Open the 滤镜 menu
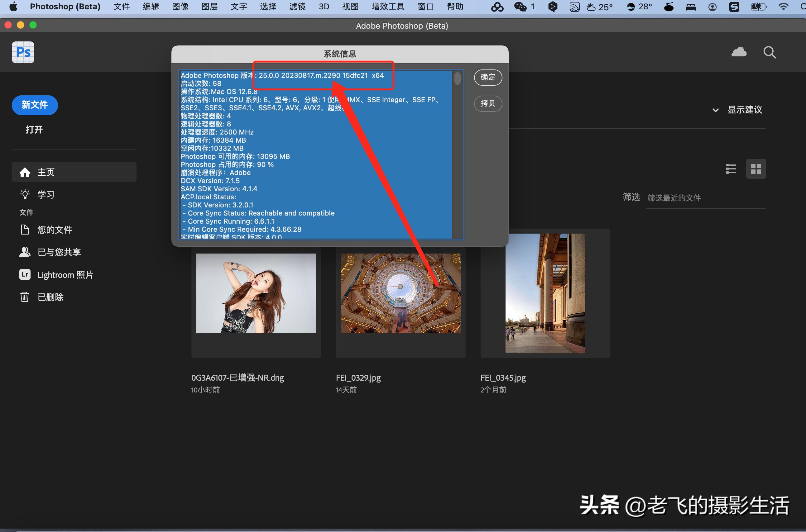 297,7
